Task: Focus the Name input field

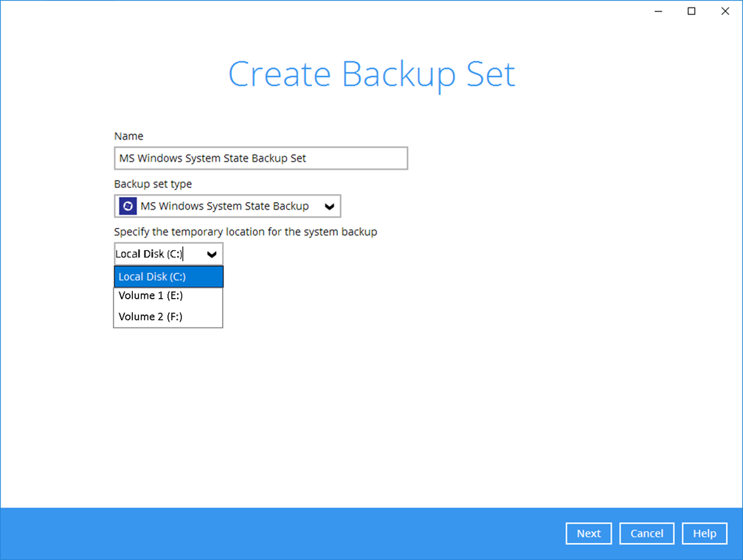Action: point(260,158)
